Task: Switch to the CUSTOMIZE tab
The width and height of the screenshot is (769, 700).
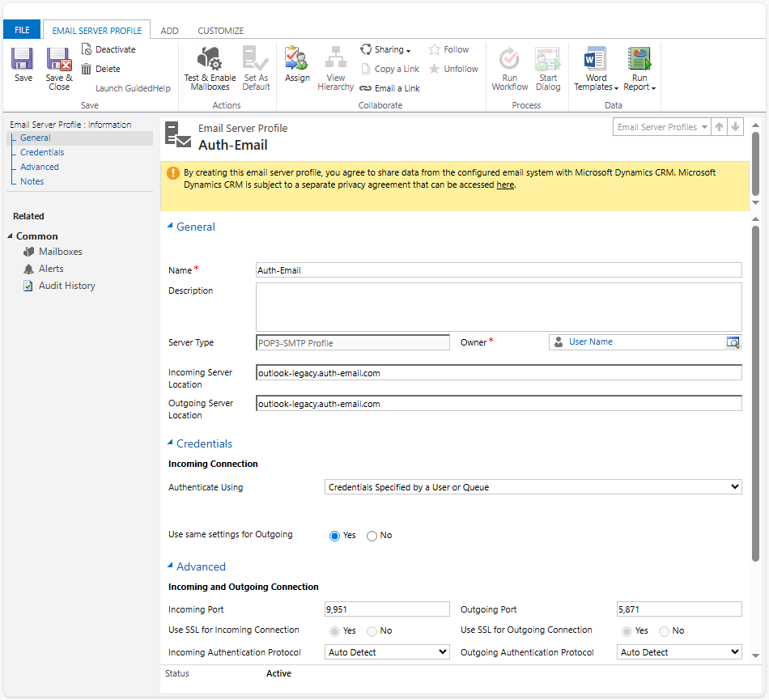Action: [220, 30]
